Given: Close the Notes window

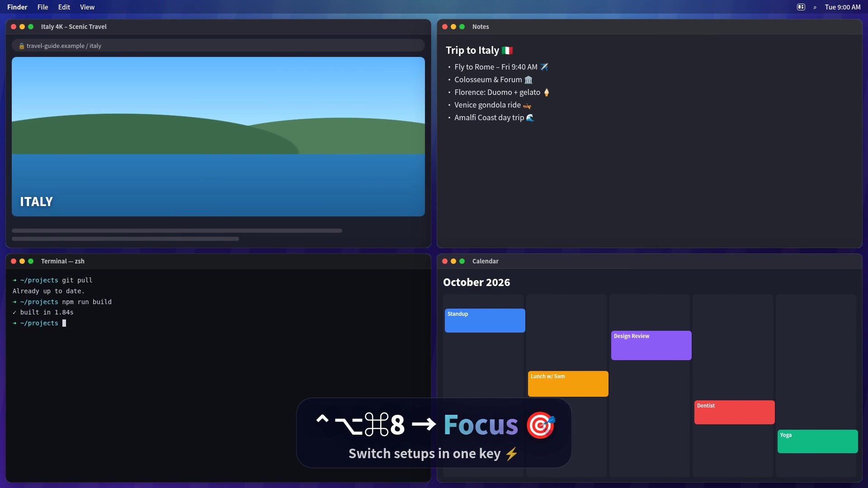Looking at the screenshot, I should click(x=445, y=27).
